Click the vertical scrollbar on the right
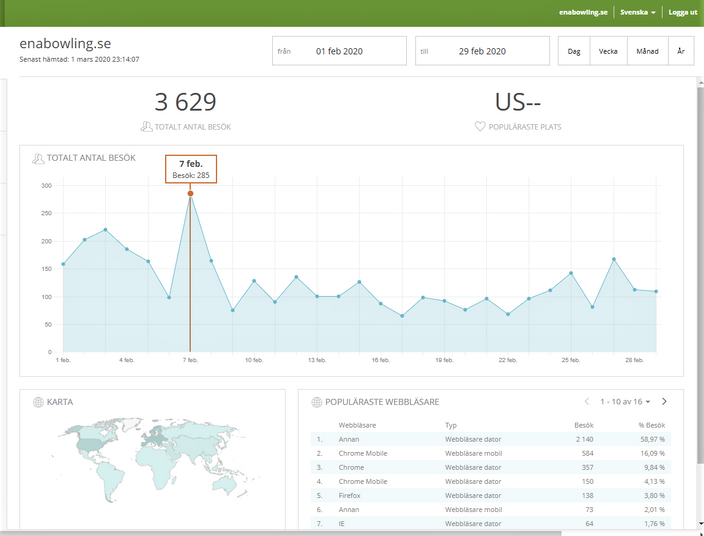Viewport: 704px width, 536px height. [700, 274]
